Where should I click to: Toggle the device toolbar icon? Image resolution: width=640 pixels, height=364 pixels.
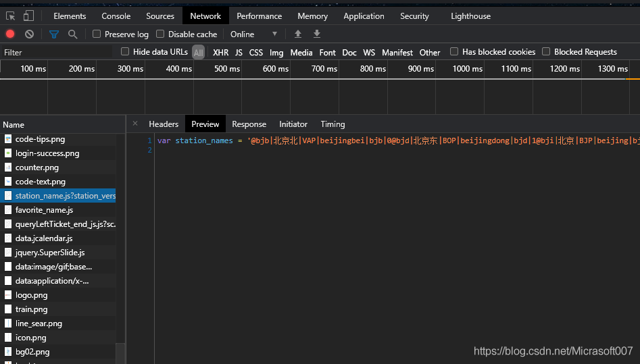click(28, 16)
